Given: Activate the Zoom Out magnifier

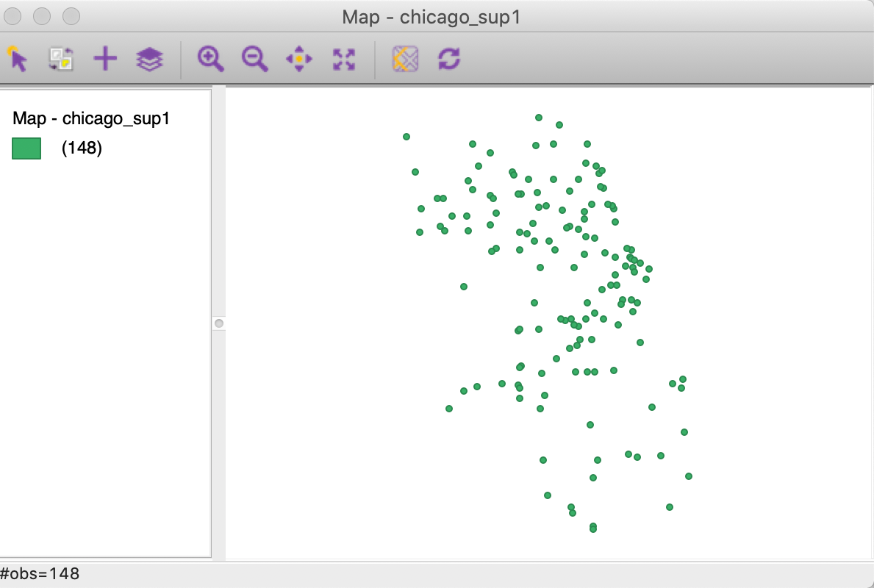Looking at the screenshot, I should 255,59.
